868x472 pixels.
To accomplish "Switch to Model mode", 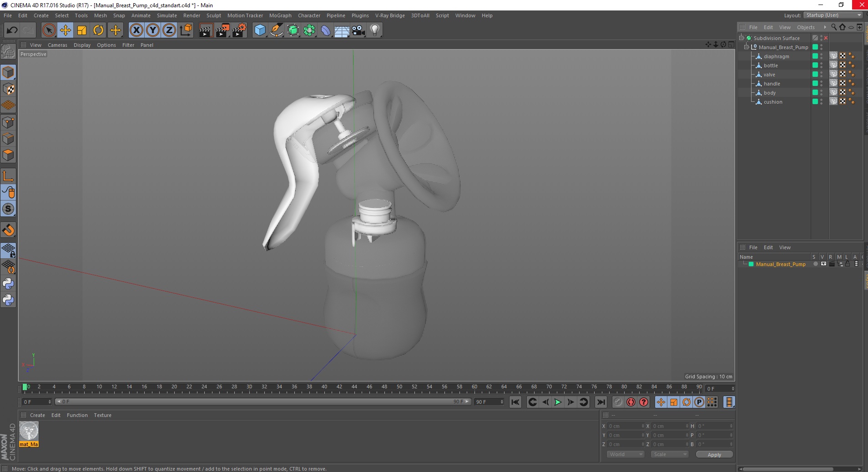I will pyautogui.click(x=8, y=73).
